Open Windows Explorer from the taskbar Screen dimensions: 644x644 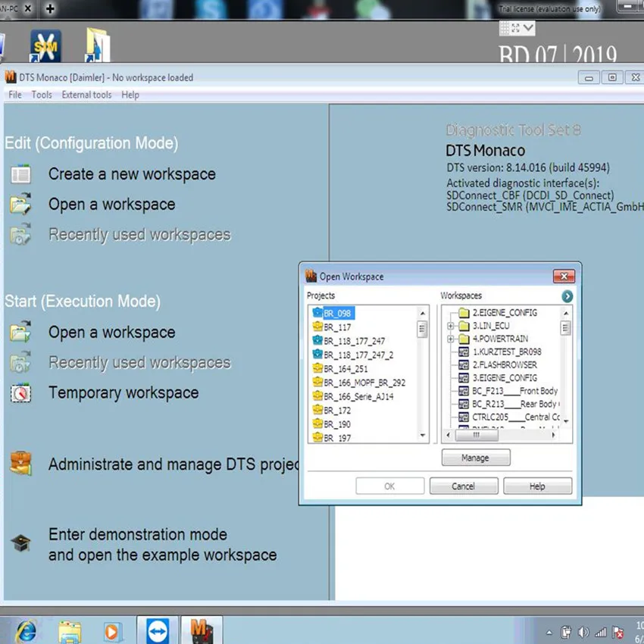[x=70, y=632]
